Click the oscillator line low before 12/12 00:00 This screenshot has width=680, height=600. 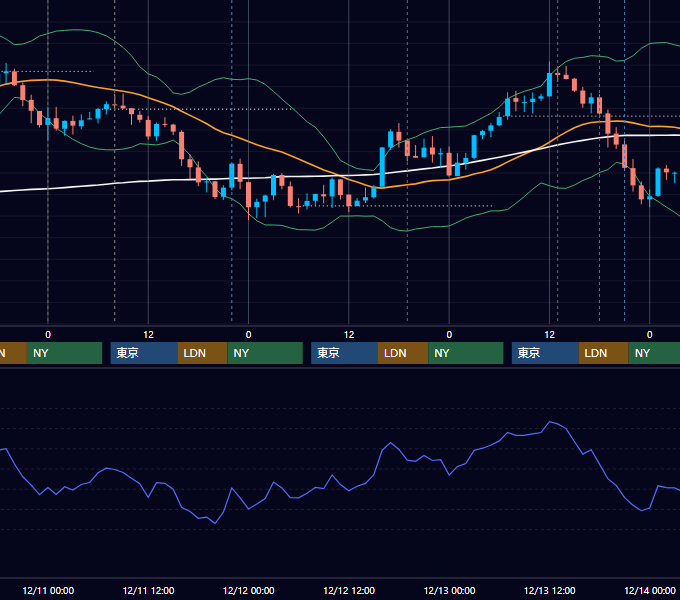coord(215,523)
